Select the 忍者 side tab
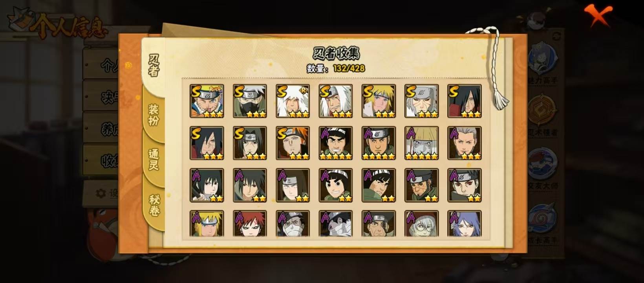The width and height of the screenshot is (644, 283). pyautogui.click(x=154, y=65)
